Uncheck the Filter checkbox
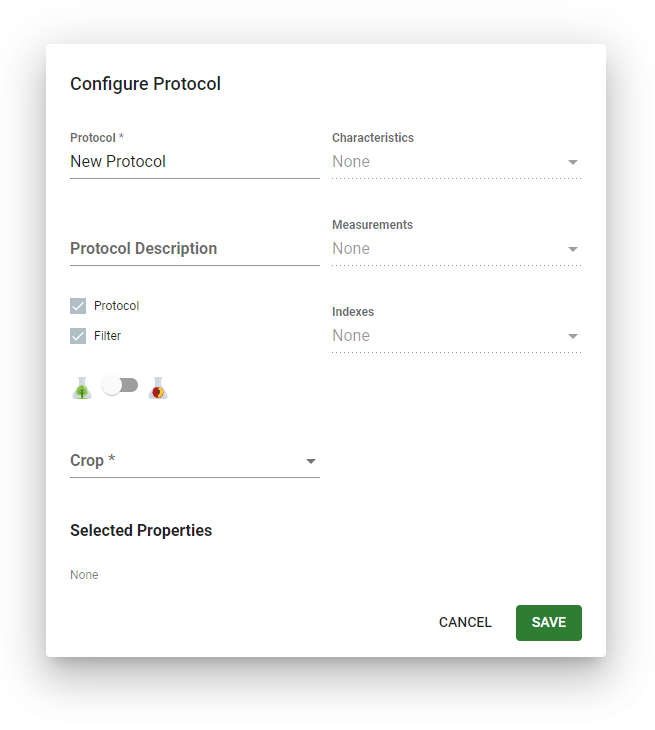The height and width of the screenshot is (730, 655). (x=78, y=336)
